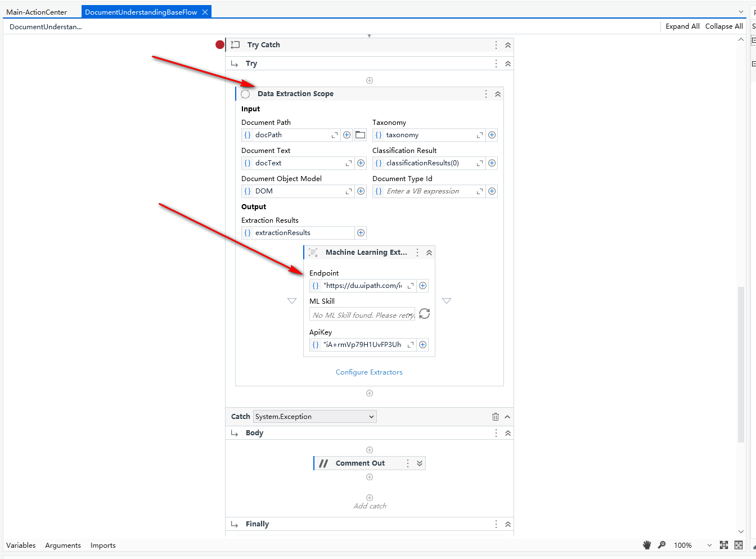Open Data Extraction Scope options menu
The width and height of the screenshot is (756, 559).
[486, 94]
